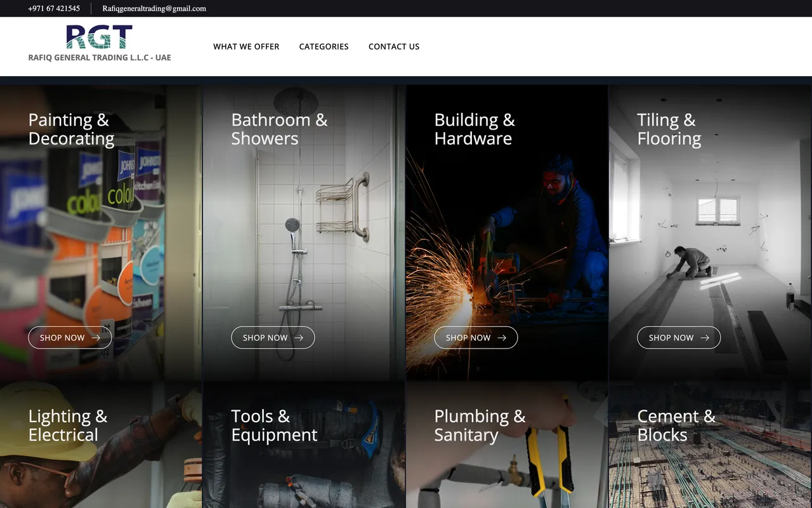Open Painting & Decorating category heading

point(71,129)
